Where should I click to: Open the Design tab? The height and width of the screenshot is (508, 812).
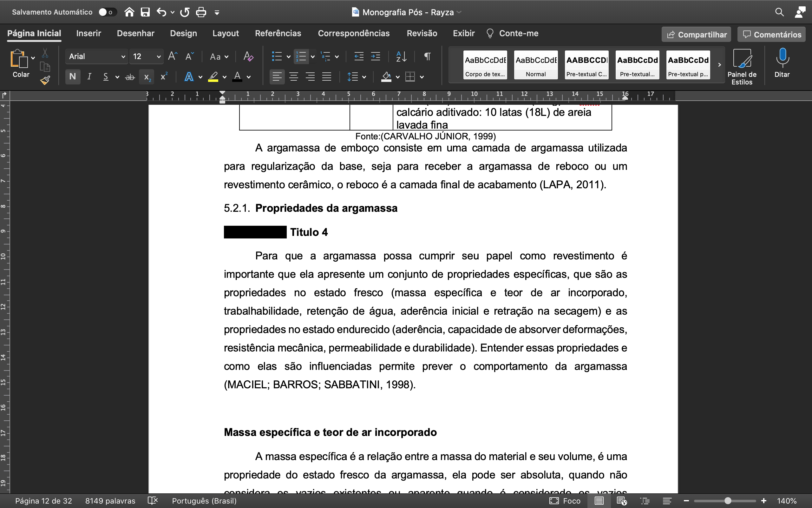pos(183,33)
